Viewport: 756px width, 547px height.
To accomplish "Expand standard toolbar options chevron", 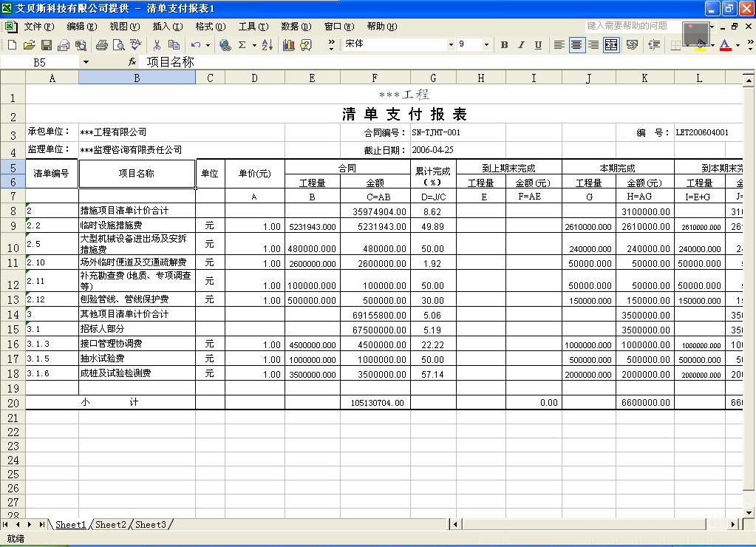I will (x=331, y=45).
